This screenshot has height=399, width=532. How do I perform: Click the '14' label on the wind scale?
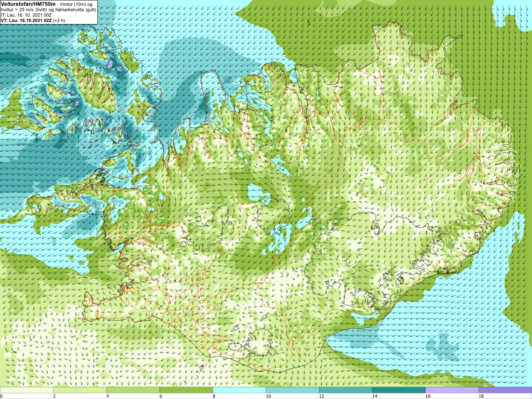coord(375,396)
